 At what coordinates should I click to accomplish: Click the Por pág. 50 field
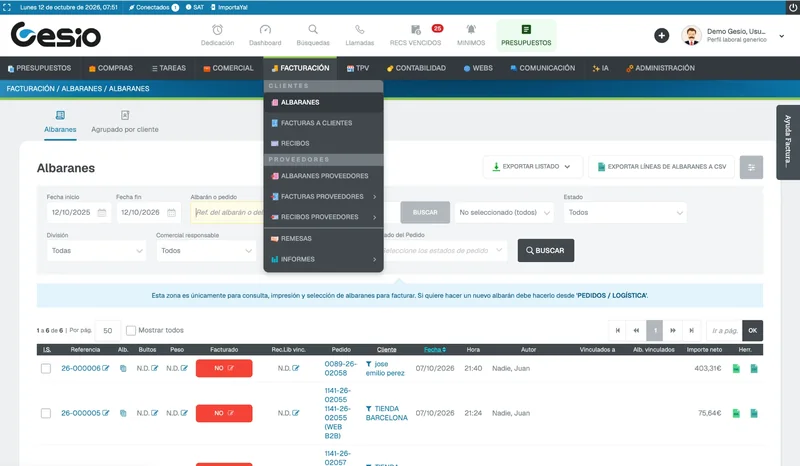coord(108,330)
